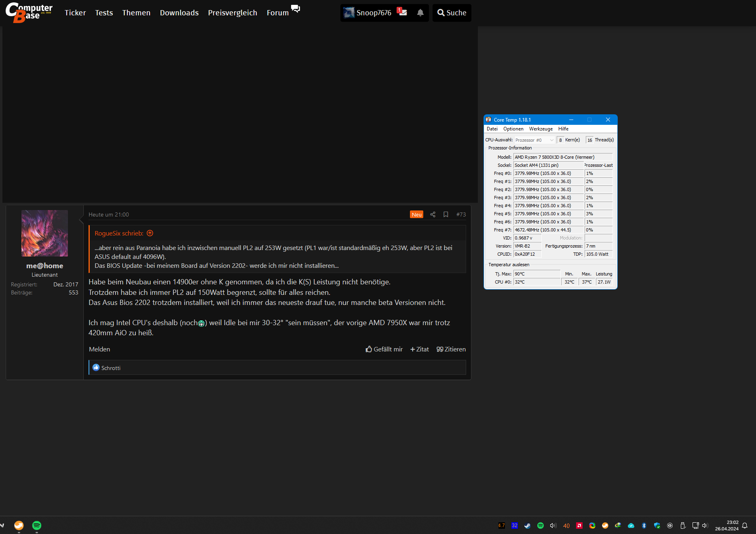Click the Core Temp title bar app icon
Image resolution: width=756 pixels, height=534 pixels.
click(488, 120)
